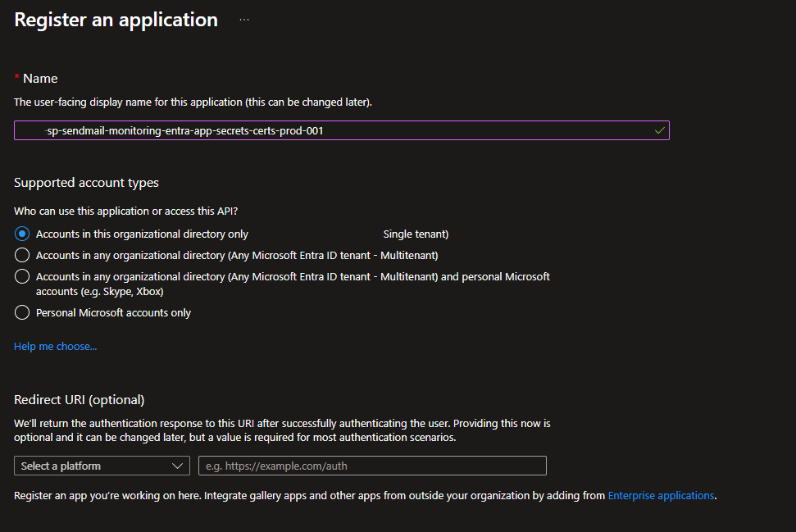
Task: Follow the Enterprise applications link
Action: tap(661, 496)
